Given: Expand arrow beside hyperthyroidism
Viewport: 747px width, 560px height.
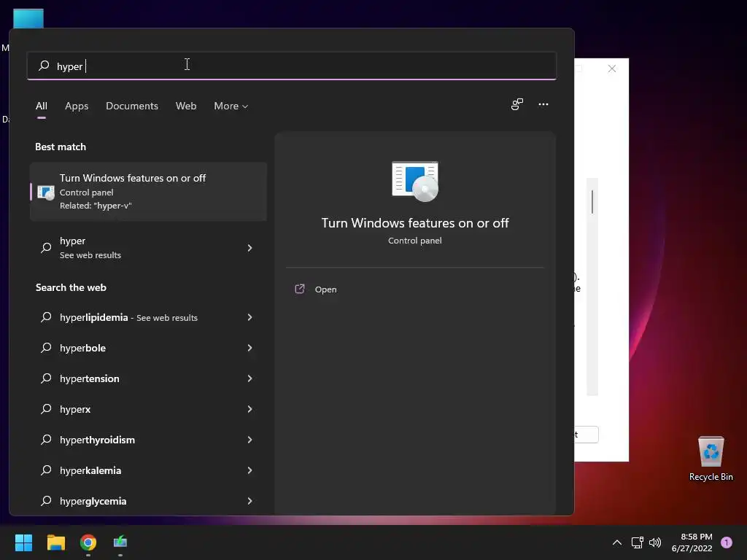Looking at the screenshot, I should (x=249, y=440).
